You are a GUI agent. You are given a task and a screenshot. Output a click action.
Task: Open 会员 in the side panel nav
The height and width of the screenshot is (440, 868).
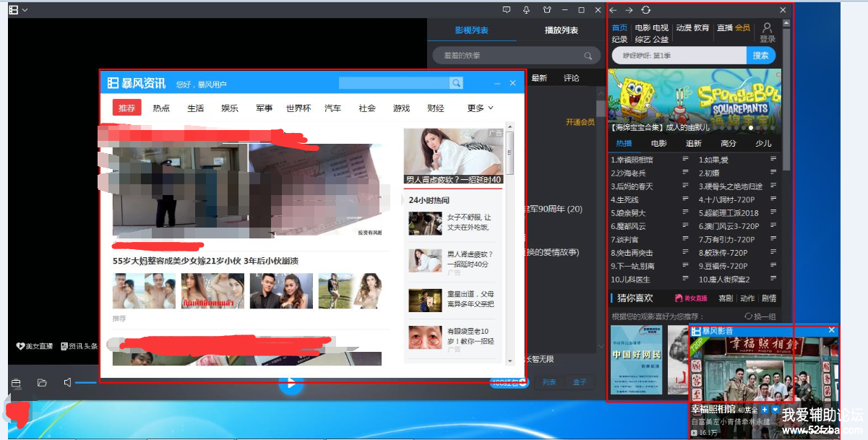742,28
